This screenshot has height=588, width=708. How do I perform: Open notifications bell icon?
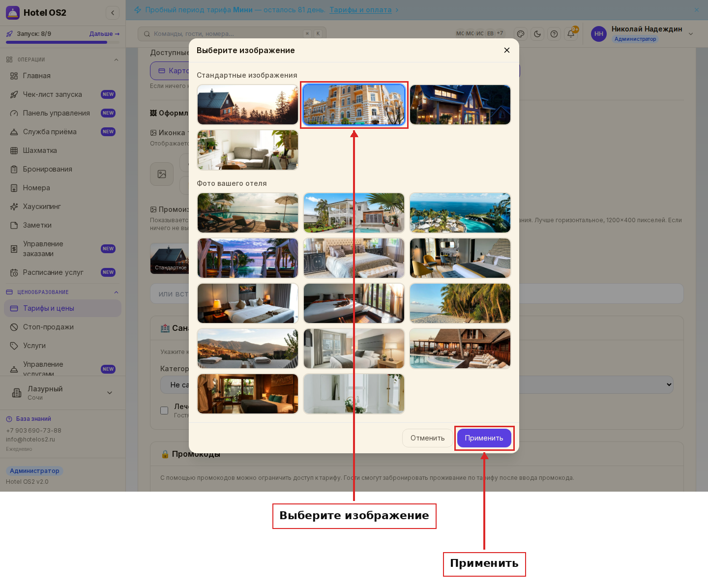click(571, 34)
